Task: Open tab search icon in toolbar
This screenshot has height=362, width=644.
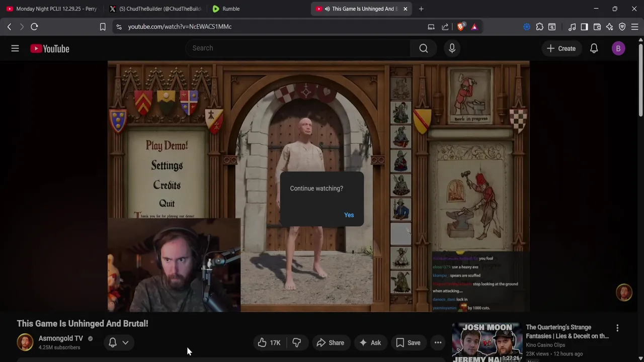Action: tap(552, 27)
